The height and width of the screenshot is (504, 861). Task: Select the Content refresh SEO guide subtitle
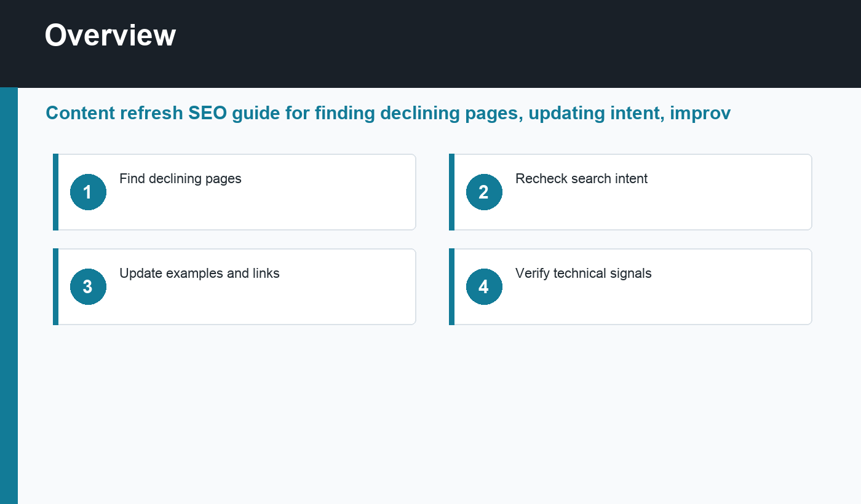388,113
